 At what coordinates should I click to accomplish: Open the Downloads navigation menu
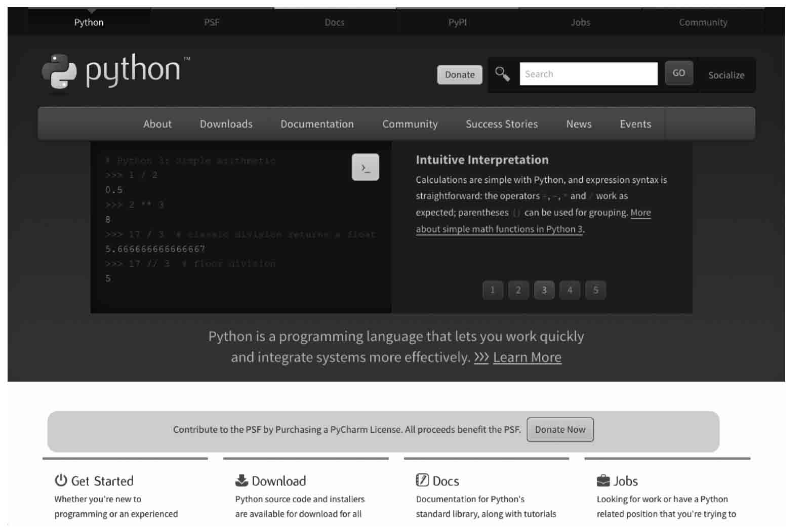[x=226, y=124]
